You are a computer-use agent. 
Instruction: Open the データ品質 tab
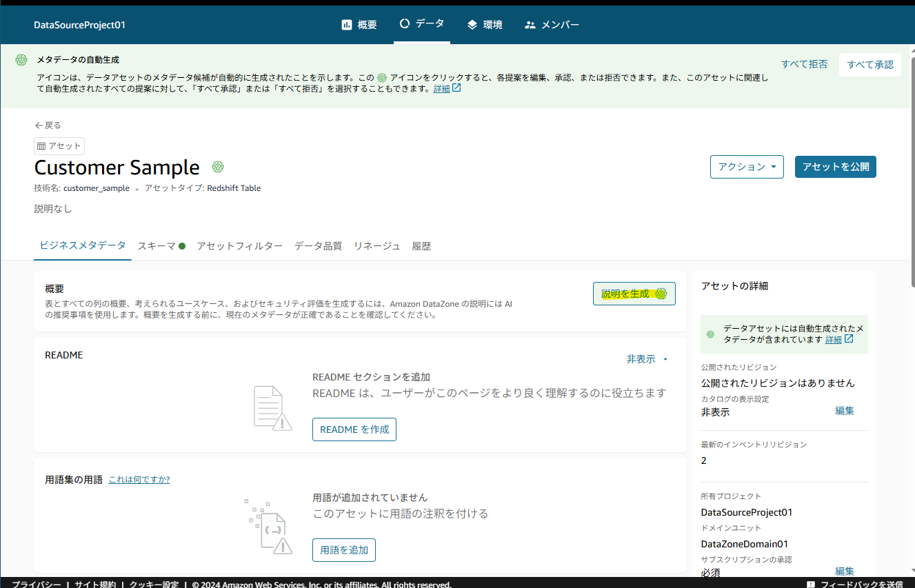tap(318, 245)
